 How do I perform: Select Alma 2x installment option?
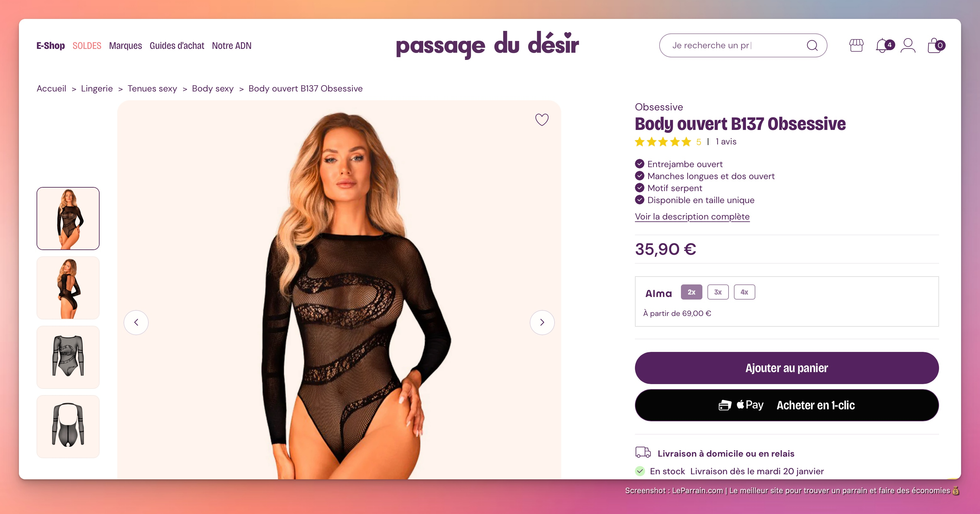[691, 292]
